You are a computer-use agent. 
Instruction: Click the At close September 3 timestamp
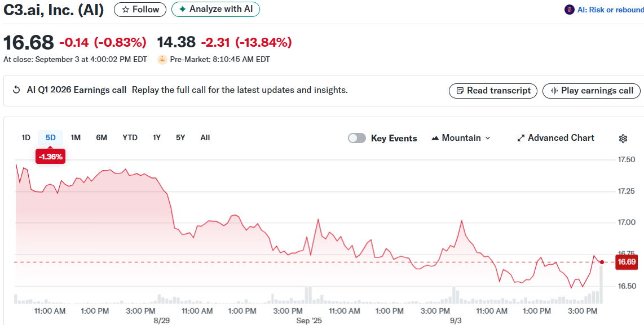tap(75, 60)
